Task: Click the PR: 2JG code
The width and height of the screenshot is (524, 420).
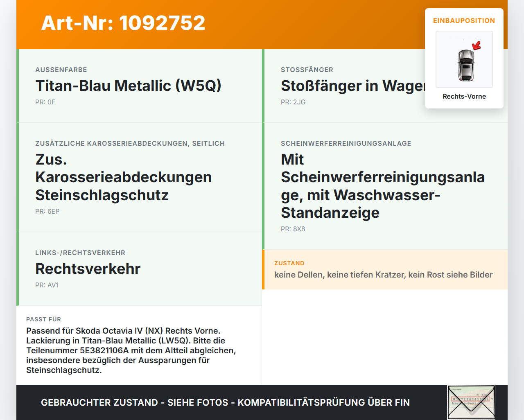Action: coord(293,102)
